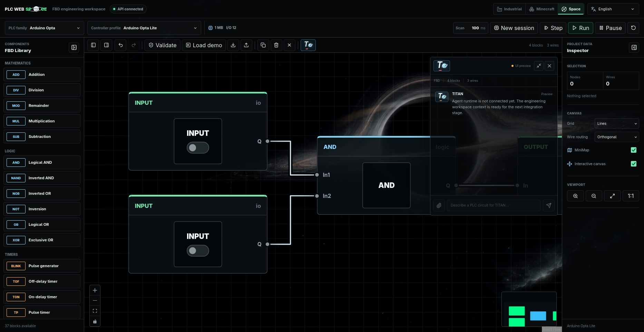Switch to the Industrial theme tab
644x332 pixels.
[509, 9]
